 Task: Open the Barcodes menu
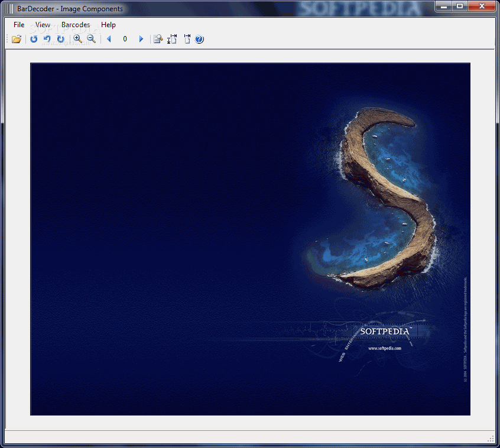(76, 25)
